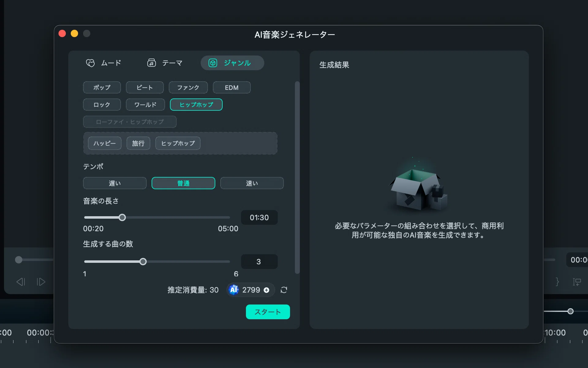Screen dimensions: 588x368
Task: Click the music theme icon
Action: pyautogui.click(x=152, y=63)
